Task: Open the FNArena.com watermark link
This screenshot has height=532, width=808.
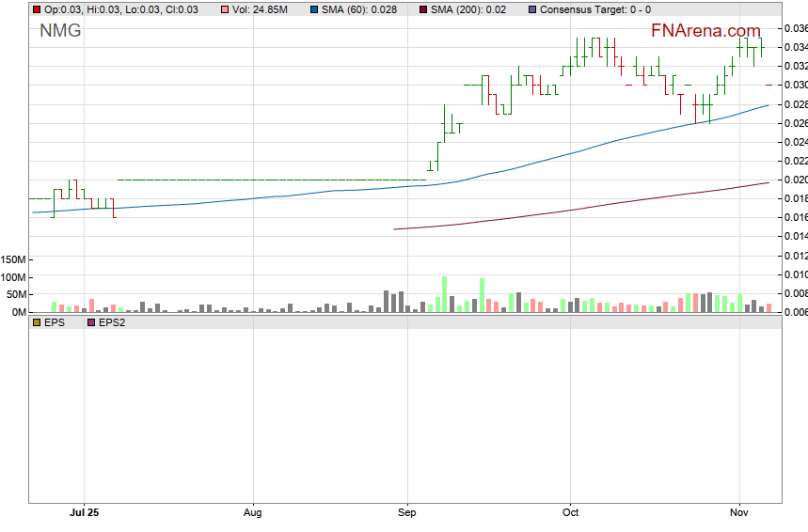Action: (x=705, y=30)
